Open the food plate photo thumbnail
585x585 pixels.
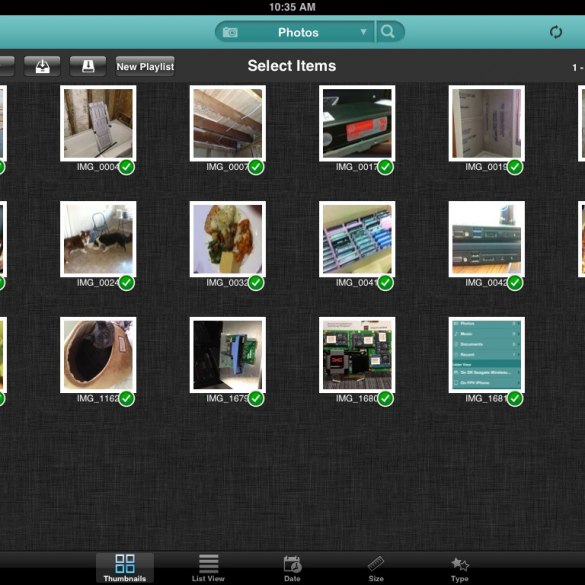tap(228, 239)
